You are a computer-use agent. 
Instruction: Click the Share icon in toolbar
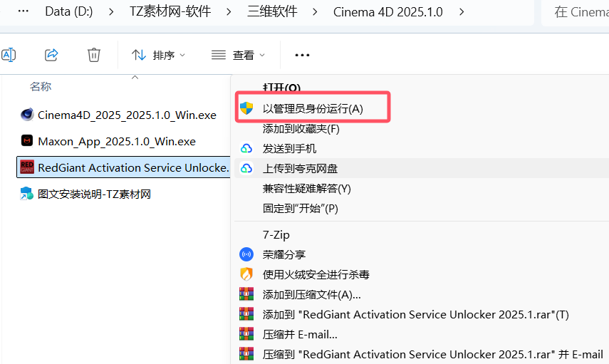point(51,55)
